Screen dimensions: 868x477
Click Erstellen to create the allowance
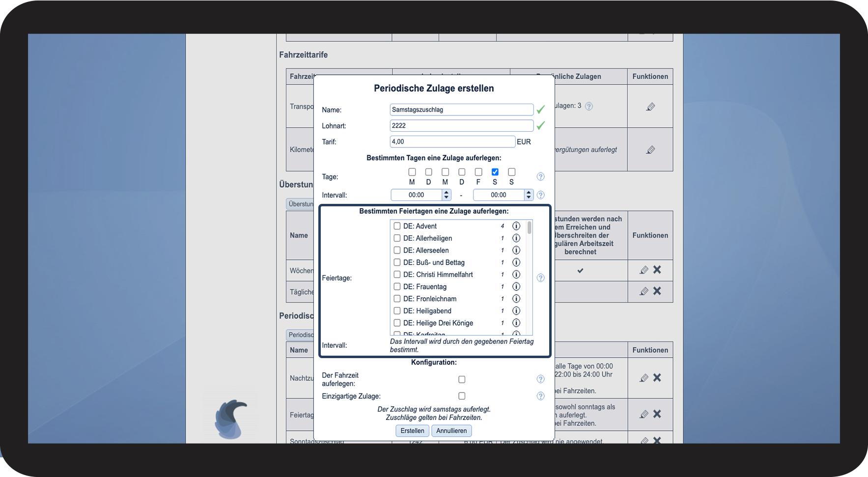413,431
